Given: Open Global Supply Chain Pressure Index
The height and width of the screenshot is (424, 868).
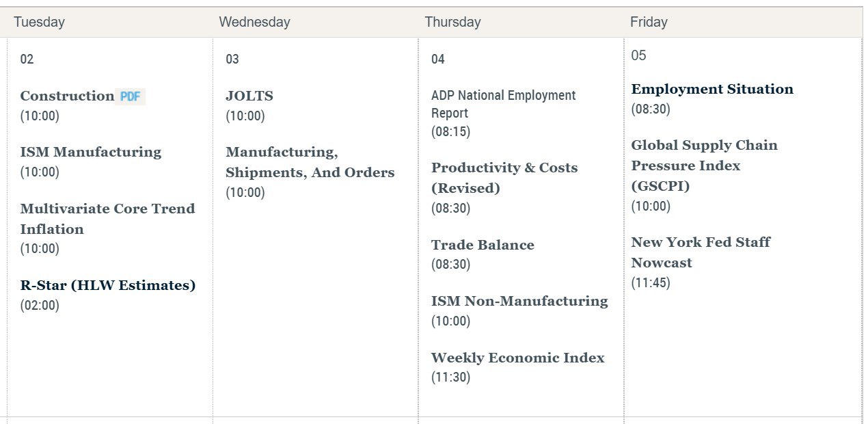Looking at the screenshot, I should click(x=704, y=165).
